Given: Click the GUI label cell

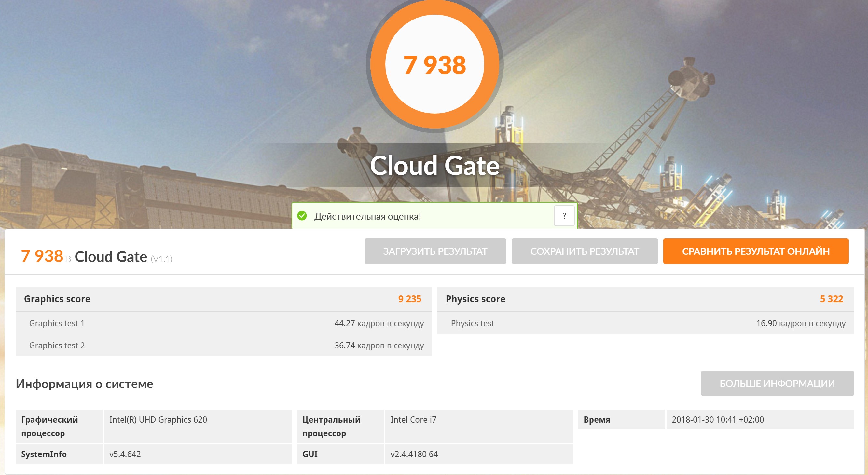Looking at the screenshot, I should [x=340, y=454].
